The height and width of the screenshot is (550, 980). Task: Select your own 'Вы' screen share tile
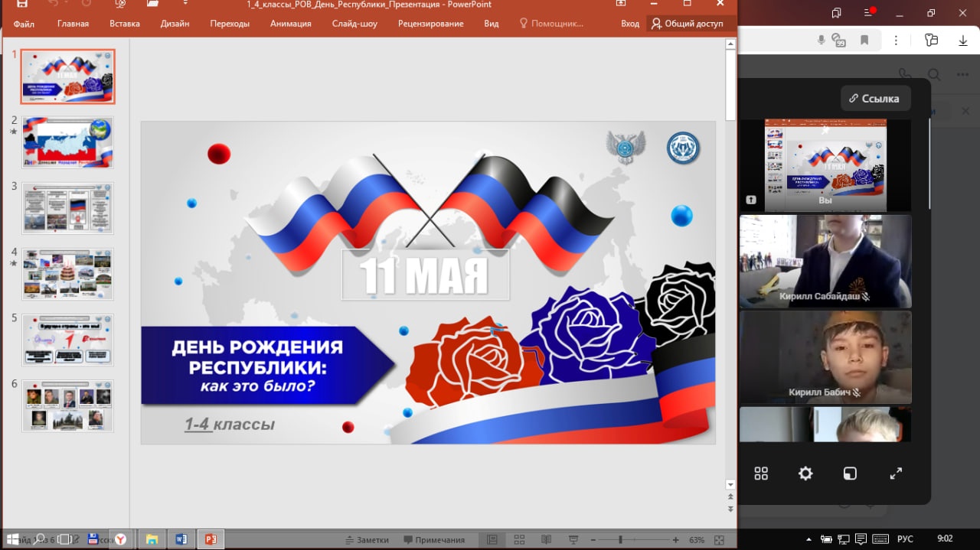[x=825, y=165]
